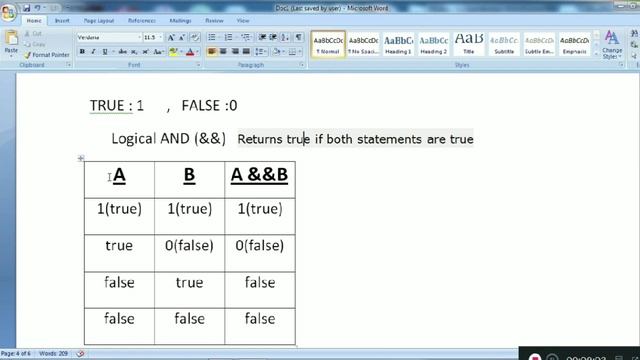Open the References tab
The image size is (640, 360).
(x=142, y=20)
